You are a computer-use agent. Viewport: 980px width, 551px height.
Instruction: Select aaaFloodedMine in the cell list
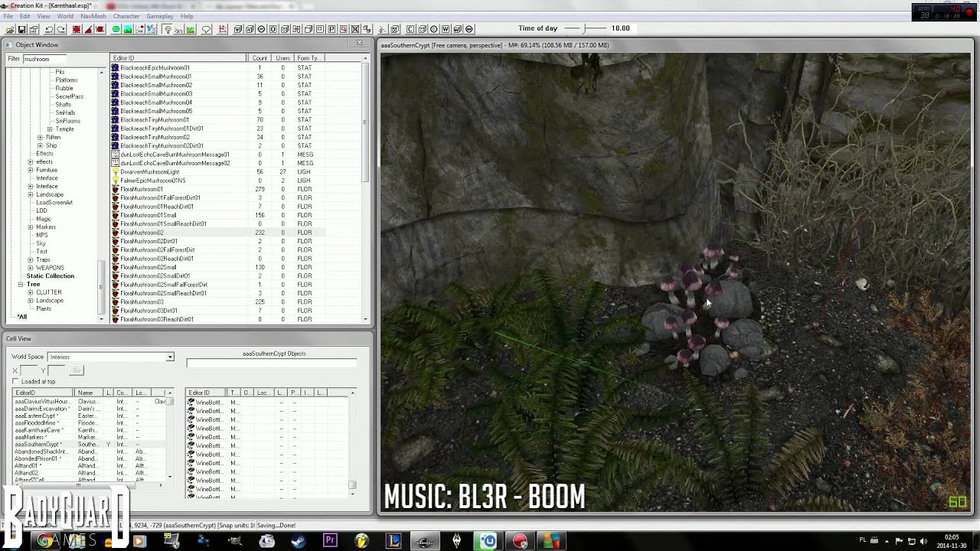coord(37,423)
